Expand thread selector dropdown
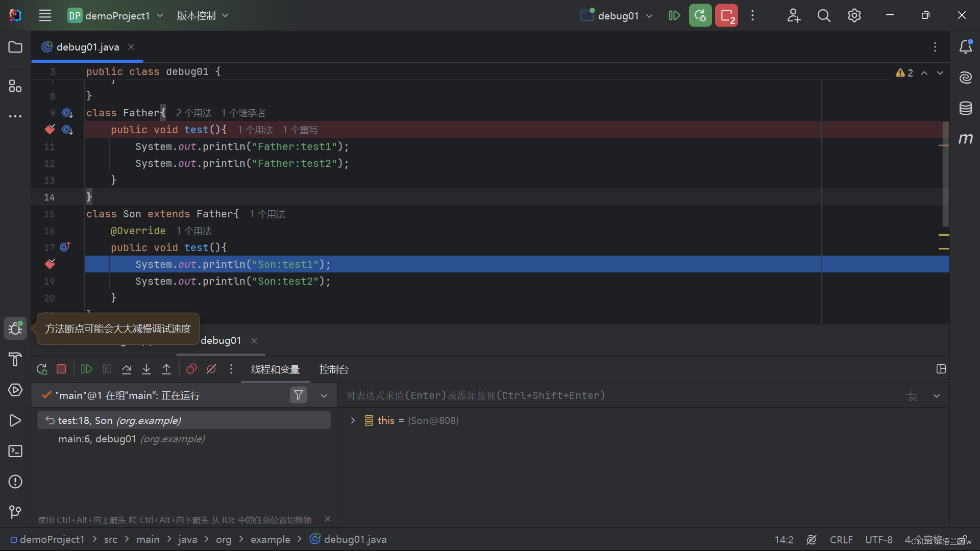Screen dimensions: 980x551 point(324,395)
